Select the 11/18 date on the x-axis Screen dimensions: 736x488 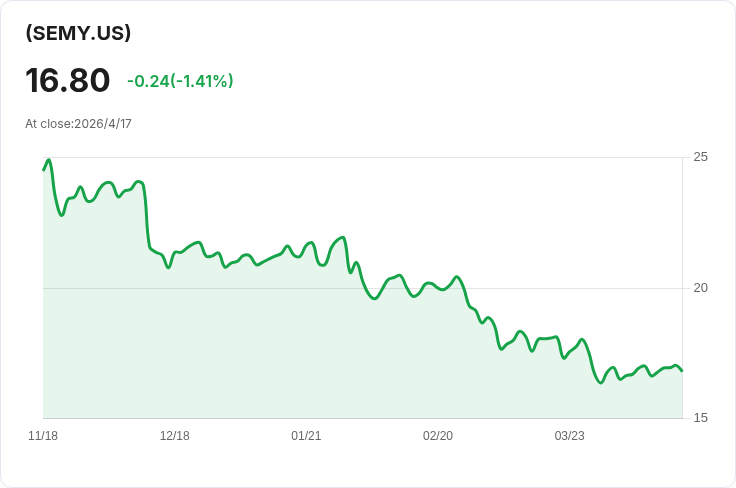(43, 436)
